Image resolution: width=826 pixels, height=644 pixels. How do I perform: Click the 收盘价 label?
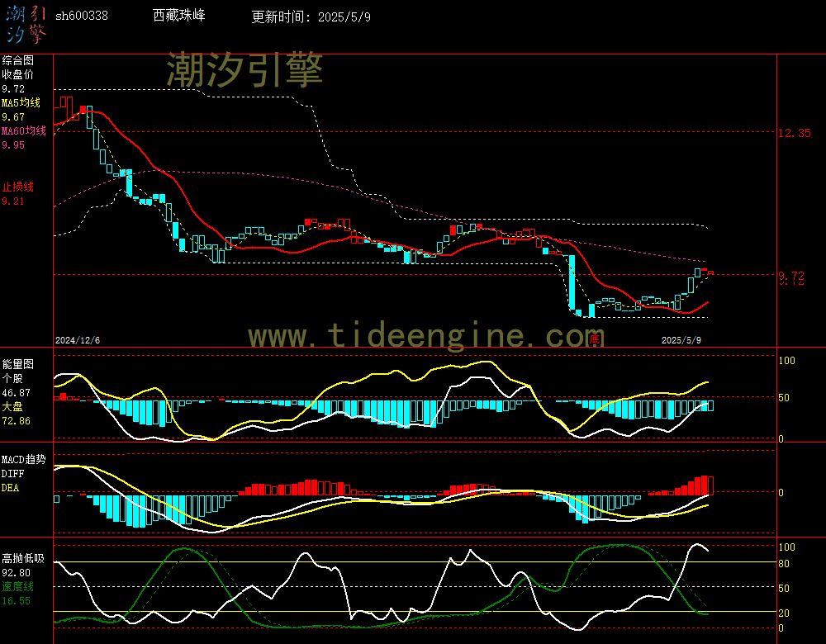click(x=18, y=75)
